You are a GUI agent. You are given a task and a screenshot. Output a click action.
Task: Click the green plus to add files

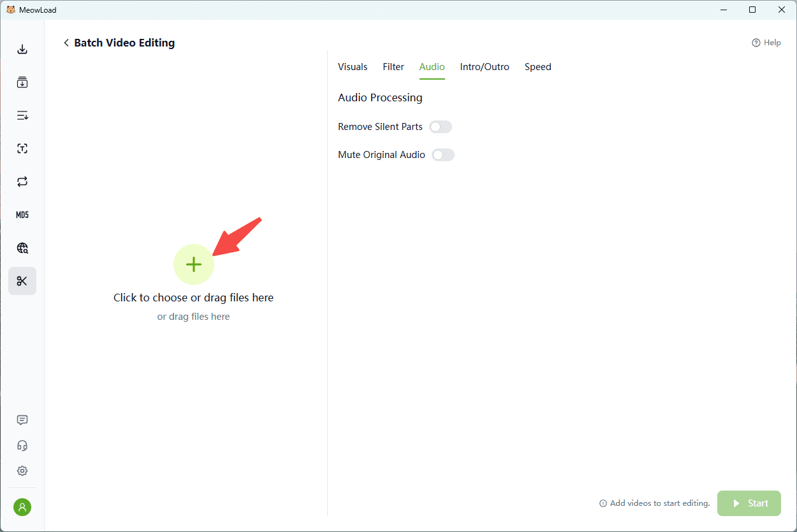pos(194,264)
